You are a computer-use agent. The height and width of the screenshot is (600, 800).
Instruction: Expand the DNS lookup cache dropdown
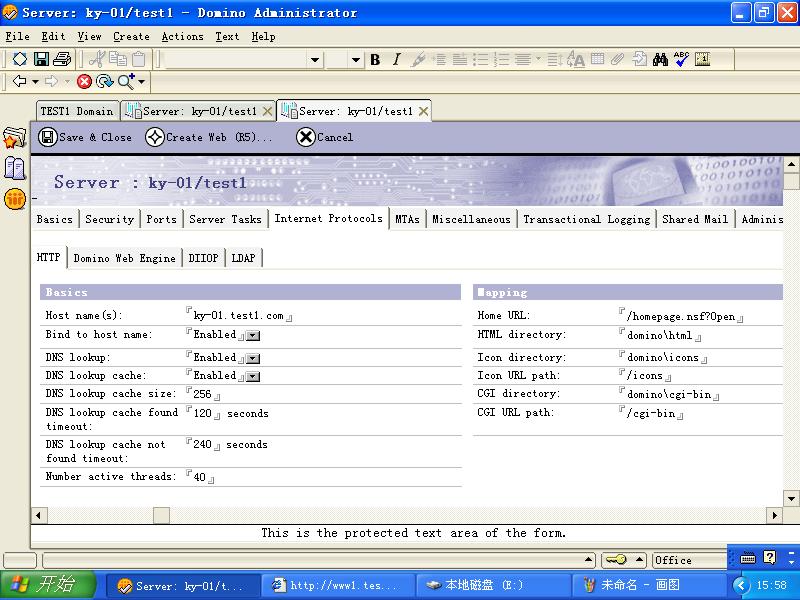(253, 376)
